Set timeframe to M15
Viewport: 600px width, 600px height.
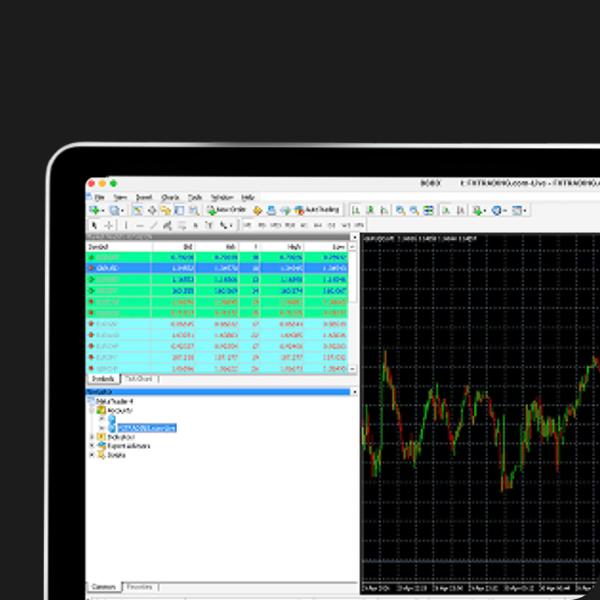tap(276, 225)
